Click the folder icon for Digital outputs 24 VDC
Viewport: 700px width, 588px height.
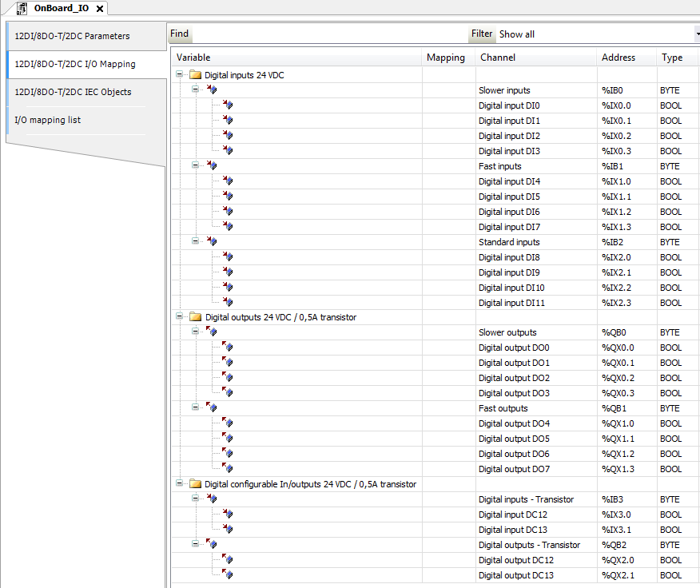tap(196, 317)
